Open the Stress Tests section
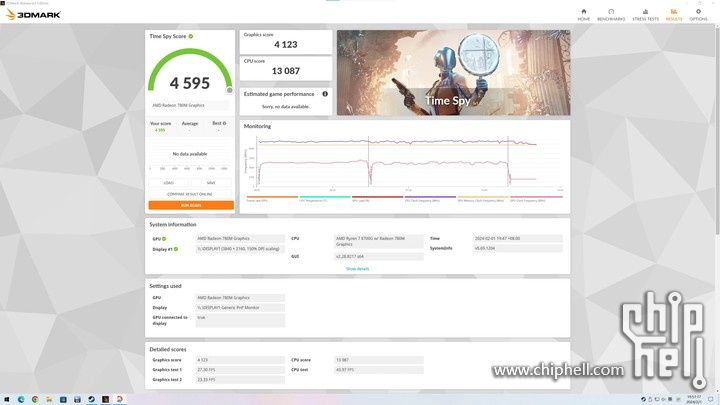The image size is (720, 405). pyautogui.click(x=645, y=14)
